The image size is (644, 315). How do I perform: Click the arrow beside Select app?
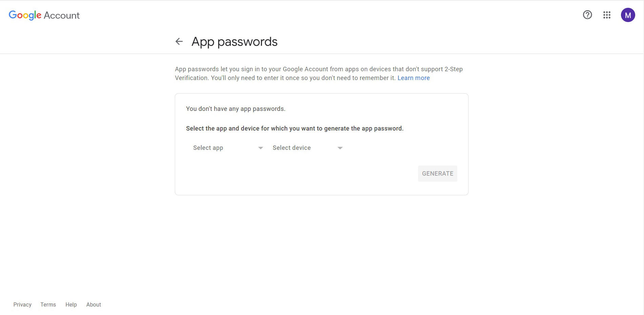(261, 148)
